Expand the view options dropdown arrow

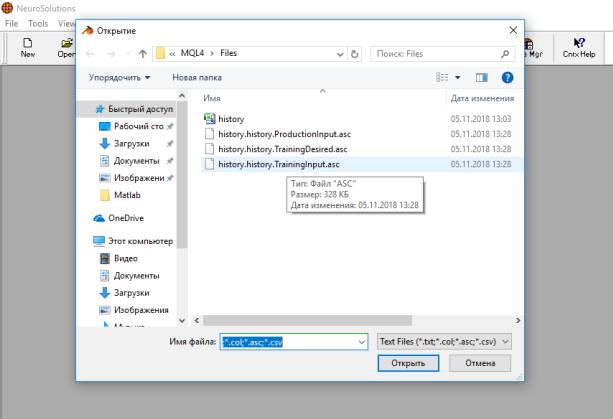pyautogui.click(x=458, y=77)
